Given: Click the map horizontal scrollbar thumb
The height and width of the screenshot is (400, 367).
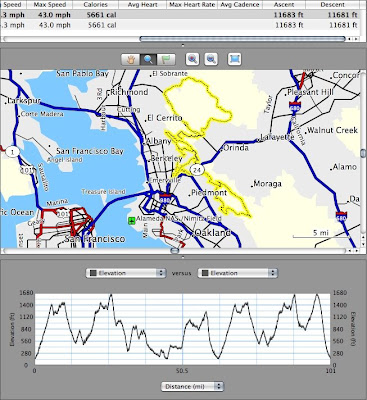Looking at the screenshot, I should coord(175,251).
